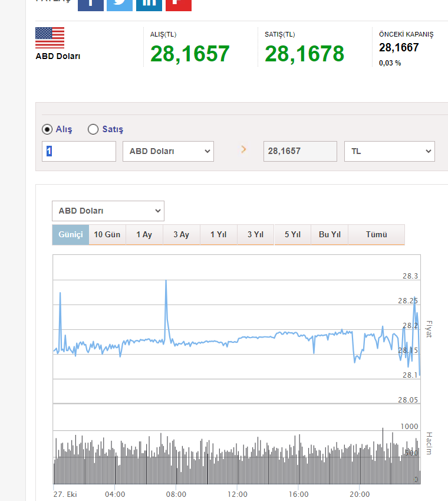
Task: Click the 04:00 time axis label
Action: tap(115, 495)
